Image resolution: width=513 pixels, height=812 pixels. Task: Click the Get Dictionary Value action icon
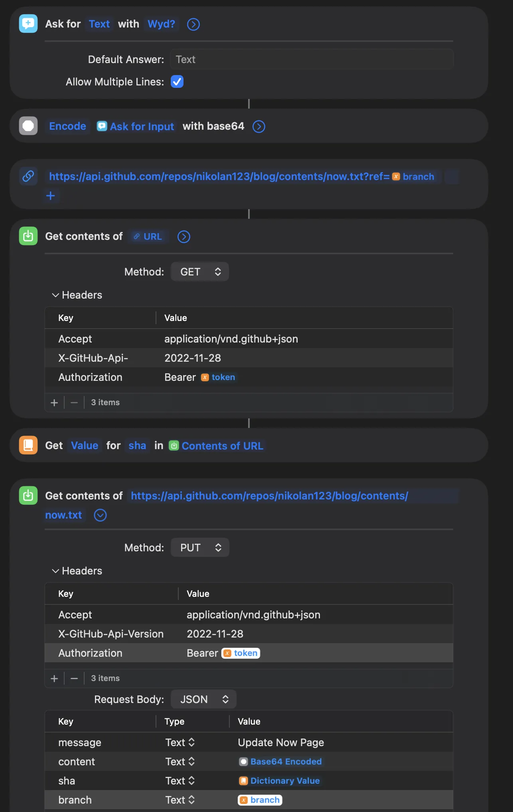point(28,446)
